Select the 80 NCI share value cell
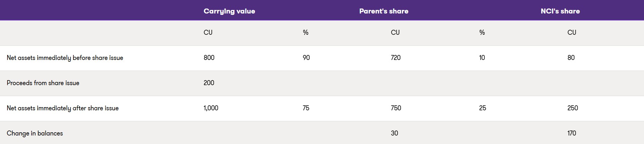644x144 pixels. (x=571, y=58)
